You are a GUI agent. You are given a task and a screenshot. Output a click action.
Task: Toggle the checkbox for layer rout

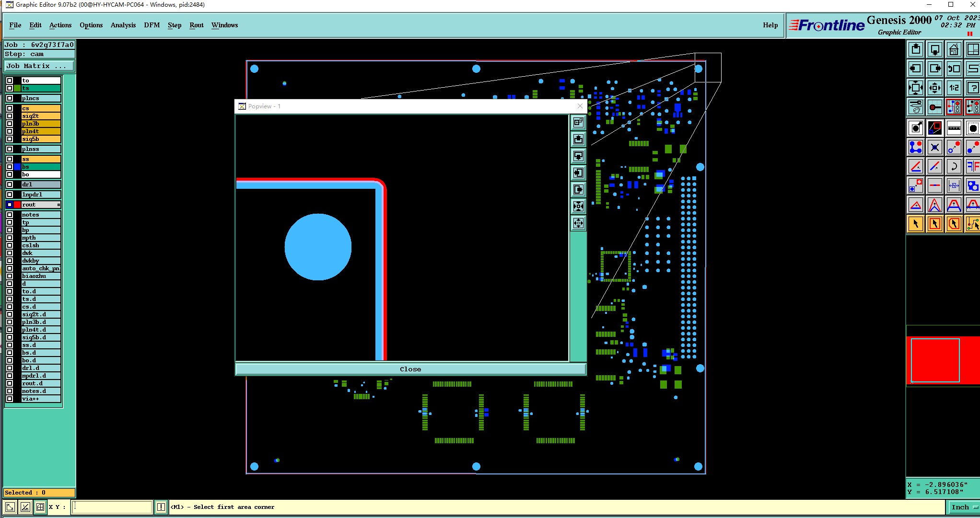click(10, 205)
